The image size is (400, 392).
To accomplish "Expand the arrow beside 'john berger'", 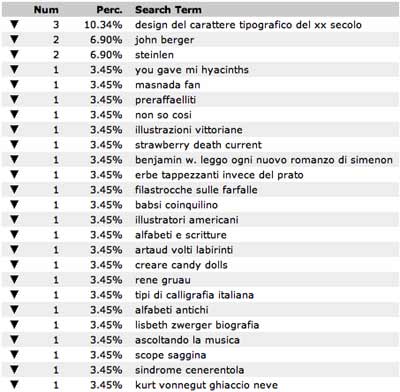I will pyautogui.click(x=14, y=39).
